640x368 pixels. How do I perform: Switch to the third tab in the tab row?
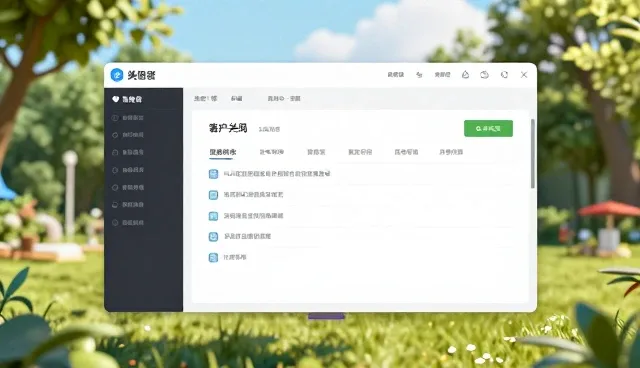point(316,152)
